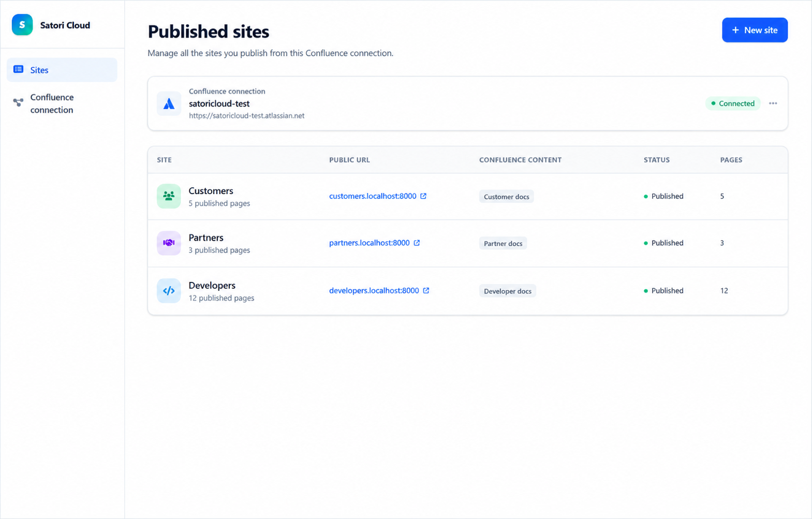Click the Atlassian logo icon on the connection card

(169, 103)
